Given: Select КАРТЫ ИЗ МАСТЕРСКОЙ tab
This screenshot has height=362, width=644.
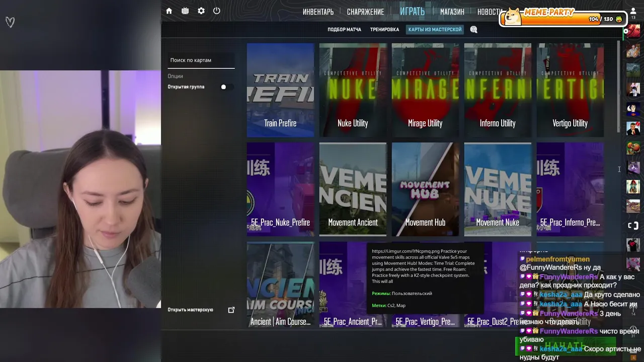Looking at the screenshot, I should [x=435, y=30].
